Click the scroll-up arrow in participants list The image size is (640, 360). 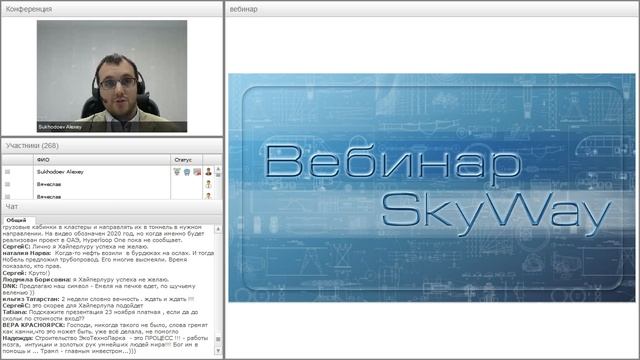[218, 169]
